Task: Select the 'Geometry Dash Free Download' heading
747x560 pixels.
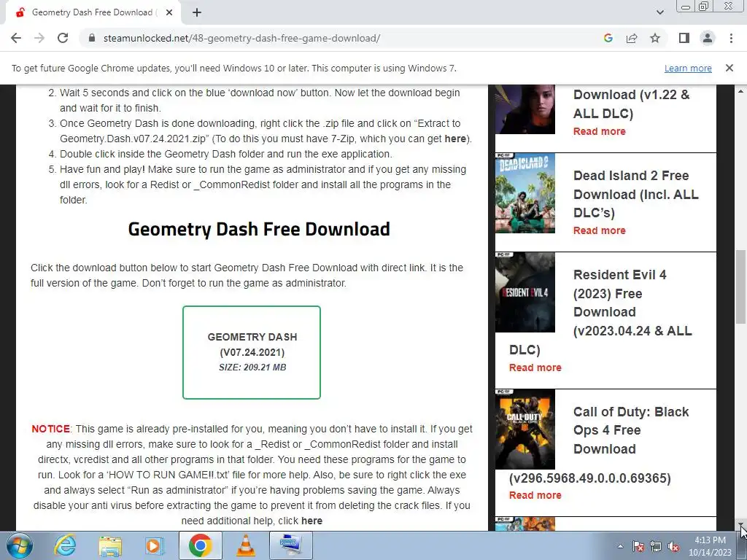Action: [259, 230]
